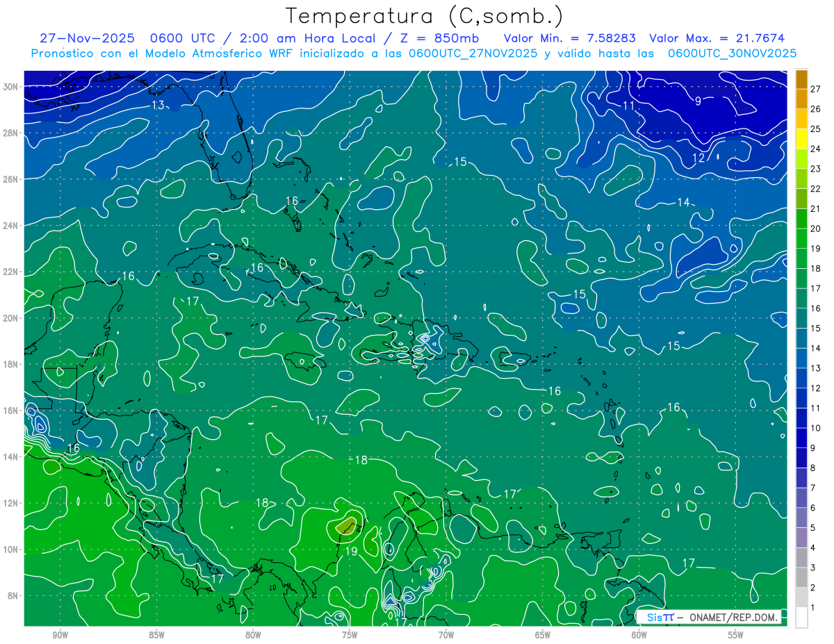Viewport: 834px width, 644px height.
Task: Click the contour label "9" on the map
Action: coord(698,101)
